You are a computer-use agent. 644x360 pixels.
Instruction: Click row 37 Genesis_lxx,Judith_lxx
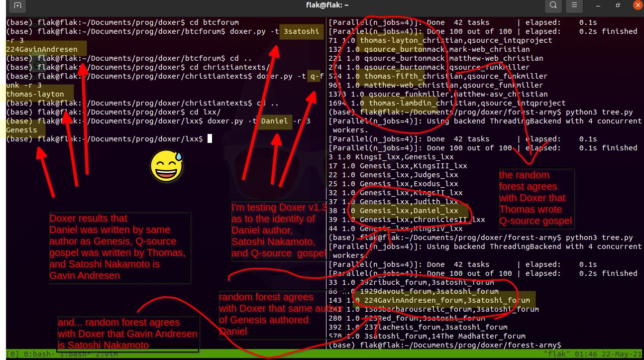coord(393,202)
